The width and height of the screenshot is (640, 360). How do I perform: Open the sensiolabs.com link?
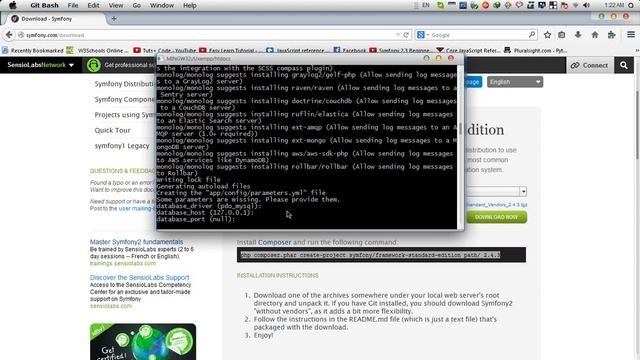(x=111, y=306)
